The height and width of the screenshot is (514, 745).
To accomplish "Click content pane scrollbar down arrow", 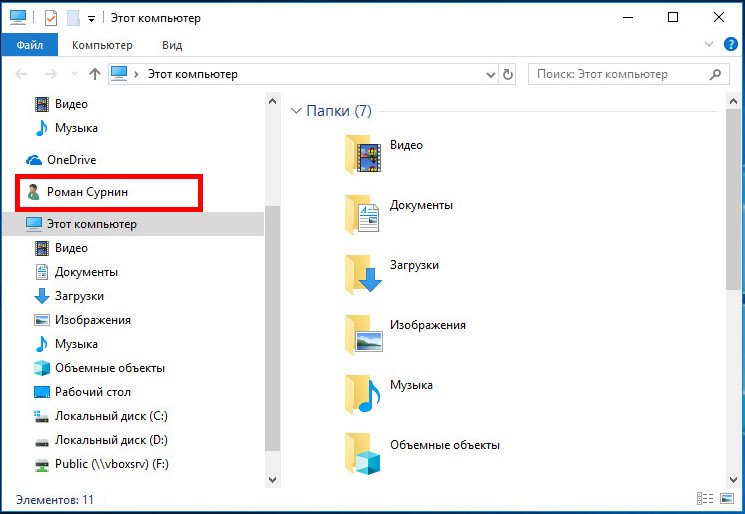I will (x=733, y=480).
